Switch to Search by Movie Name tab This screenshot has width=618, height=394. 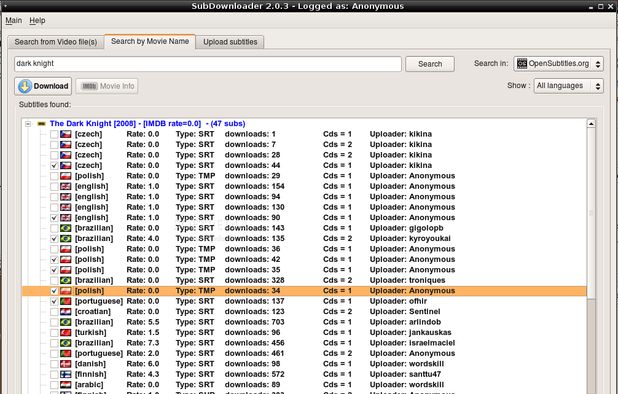tap(150, 41)
